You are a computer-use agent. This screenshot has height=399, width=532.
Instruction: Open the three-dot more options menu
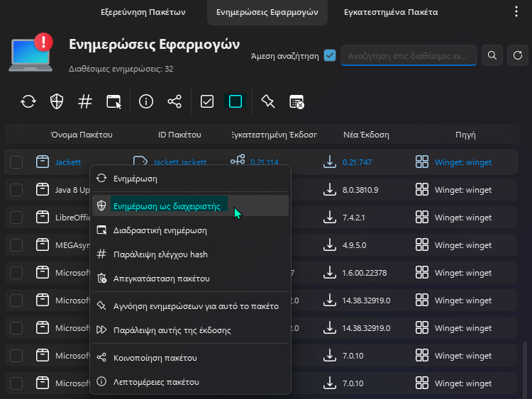point(516,12)
